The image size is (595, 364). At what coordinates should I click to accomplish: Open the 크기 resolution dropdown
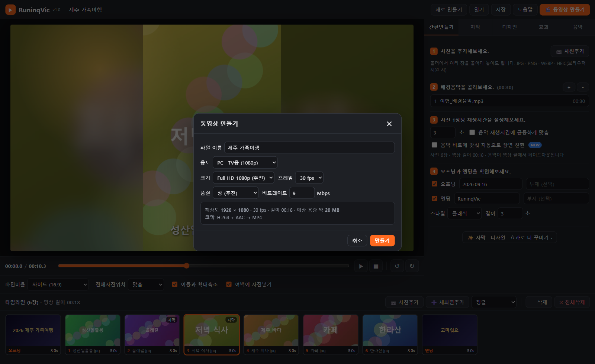click(x=244, y=178)
